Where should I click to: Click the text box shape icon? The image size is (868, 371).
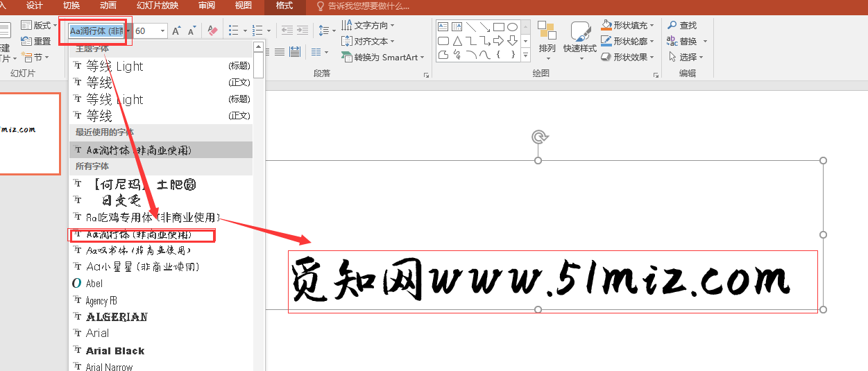pyautogui.click(x=443, y=27)
